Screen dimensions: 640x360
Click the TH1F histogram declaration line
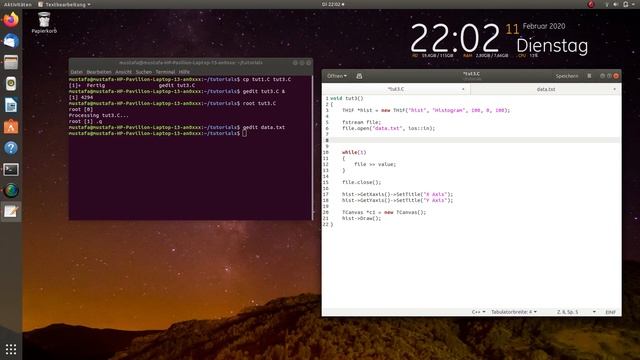(426, 110)
